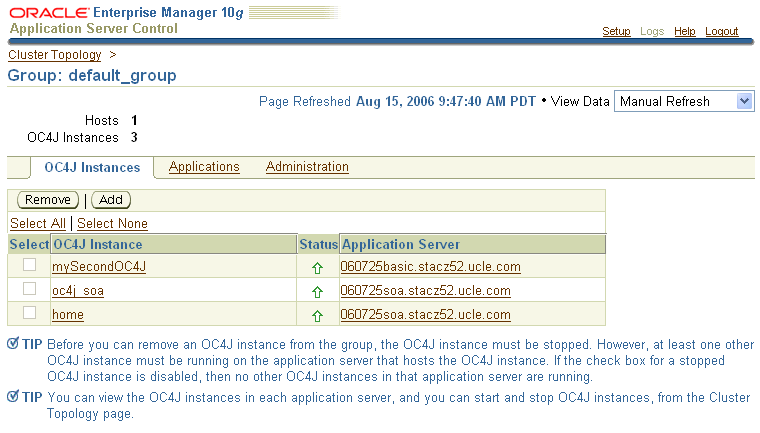Click the OC4J Instances count value 3
Screen dimensions: 760x433
point(134,138)
